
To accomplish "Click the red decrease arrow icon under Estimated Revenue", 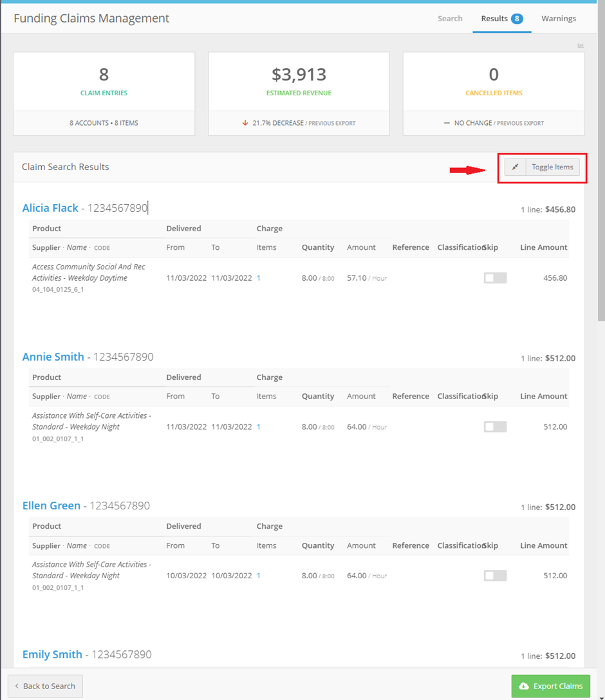I will tap(245, 123).
